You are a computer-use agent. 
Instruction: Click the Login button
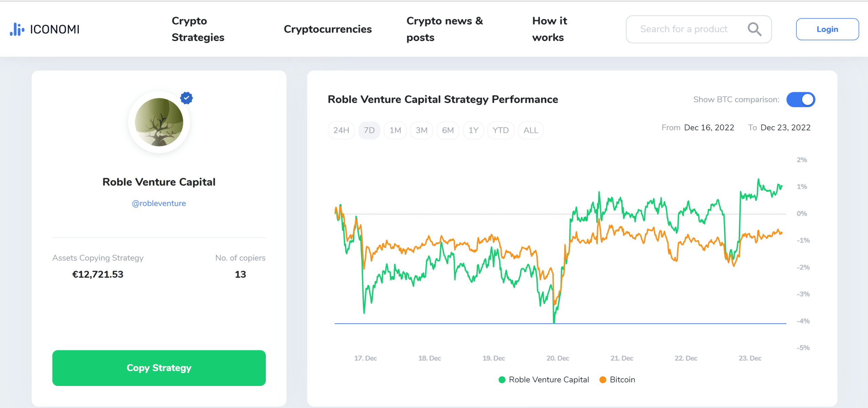827,29
